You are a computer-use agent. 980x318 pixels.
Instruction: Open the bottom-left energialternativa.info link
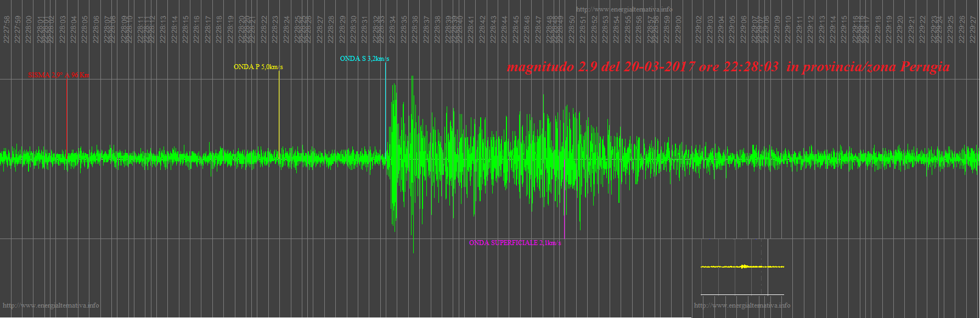click(x=51, y=305)
